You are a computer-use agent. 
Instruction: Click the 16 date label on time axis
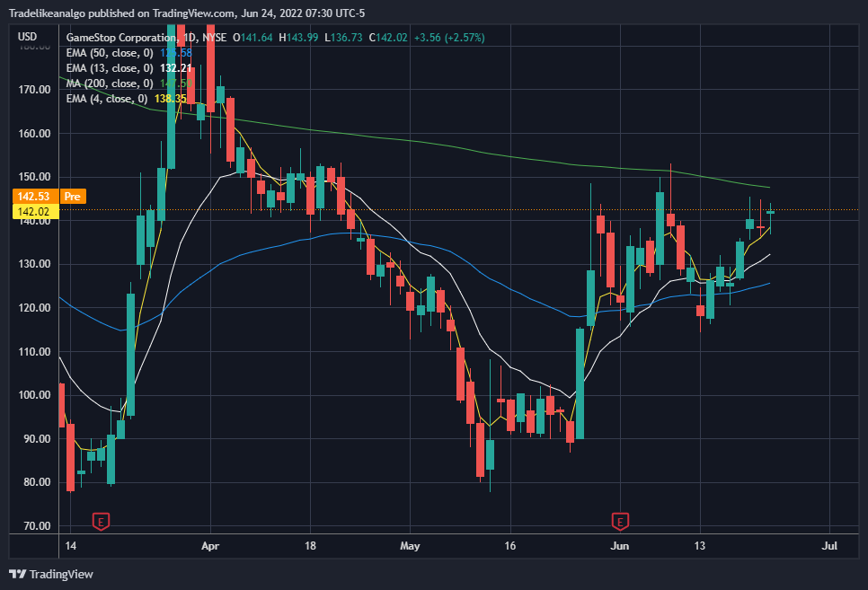[509, 546]
